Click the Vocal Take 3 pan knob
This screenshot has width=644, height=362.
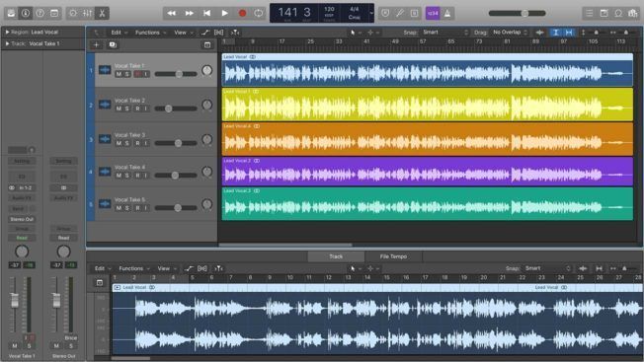point(207,140)
